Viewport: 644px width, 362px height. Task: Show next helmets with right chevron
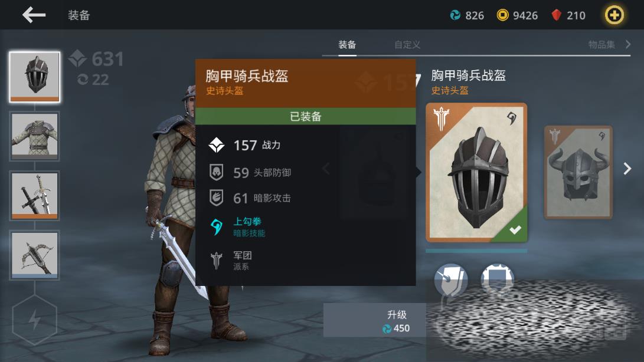[627, 168]
